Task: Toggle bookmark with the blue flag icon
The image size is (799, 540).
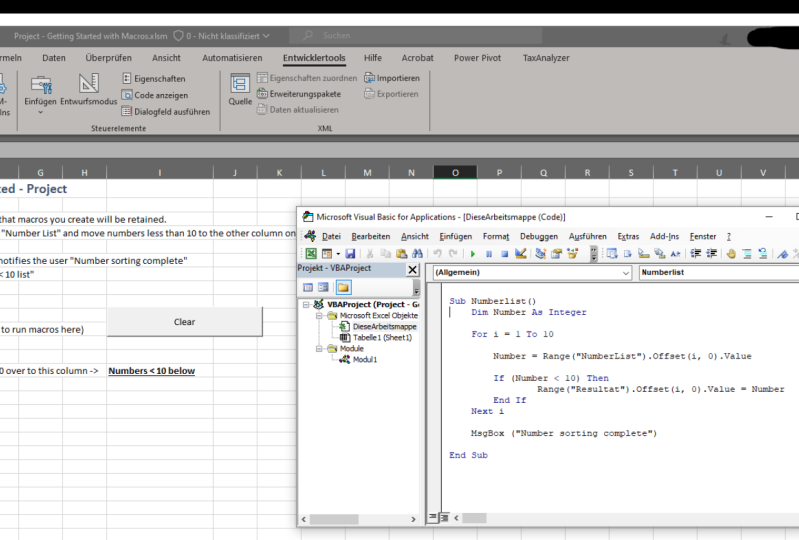Action: pos(783,253)
